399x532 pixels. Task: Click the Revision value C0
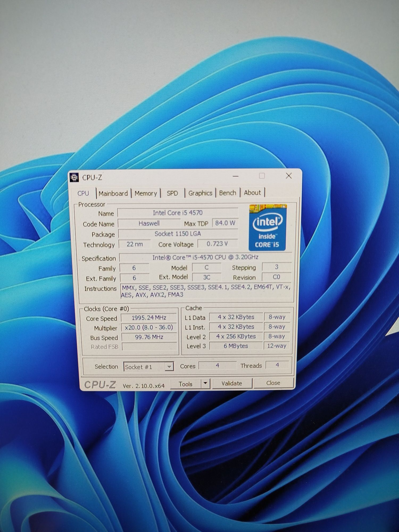coord(276,277)
